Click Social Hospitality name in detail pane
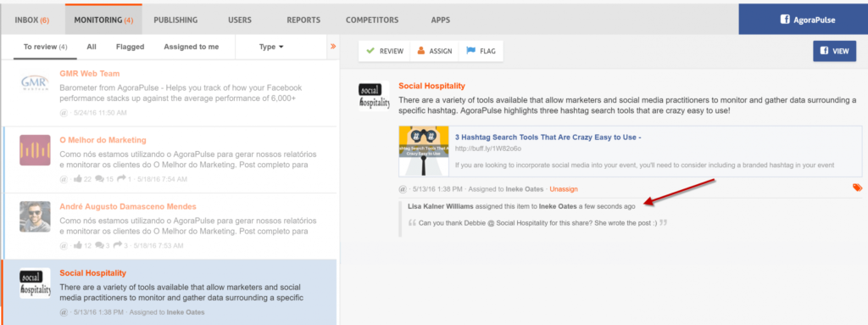The height and width of the screenshot is (325, 868). point(431,86)
